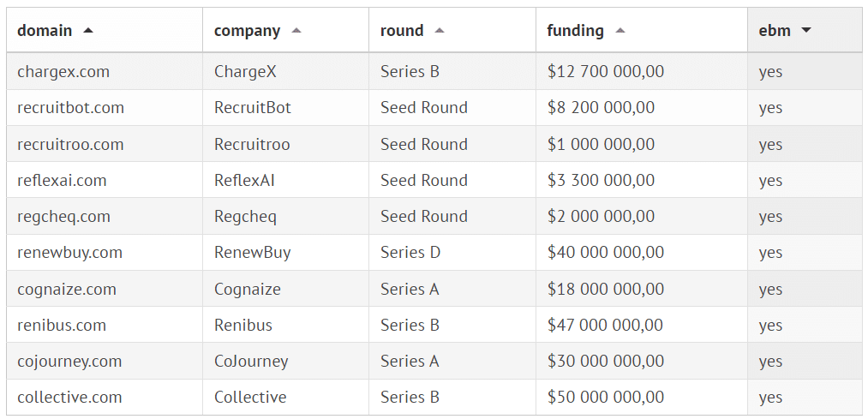Click the cognaize.com domain cell
Screen dimensions: 868x419
click(x=67, y=289)
